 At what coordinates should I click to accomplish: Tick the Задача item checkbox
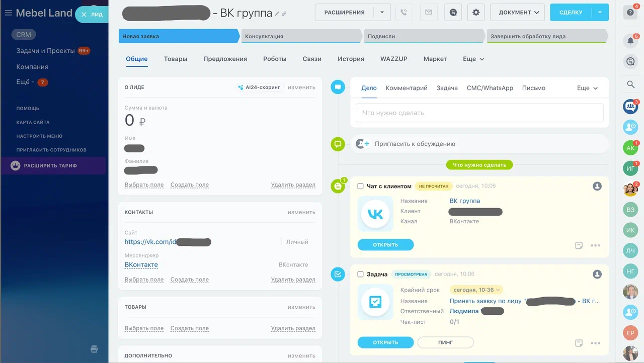pyautogui.click(x=360, y=275)
